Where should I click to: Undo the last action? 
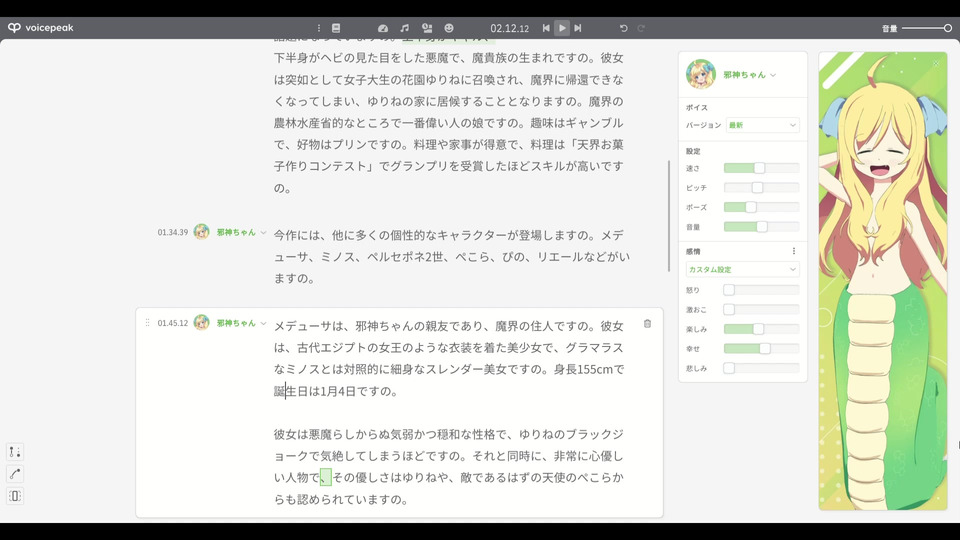[623, 28]
